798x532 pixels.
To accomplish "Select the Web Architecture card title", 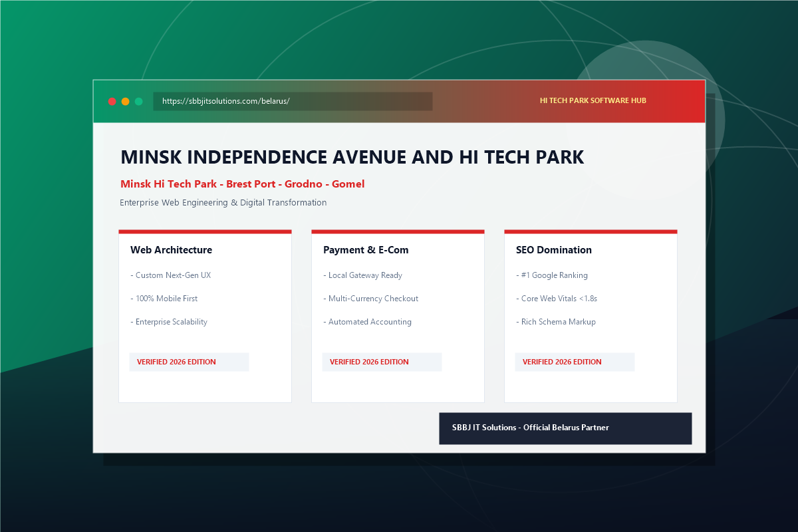I will point(172,250).
